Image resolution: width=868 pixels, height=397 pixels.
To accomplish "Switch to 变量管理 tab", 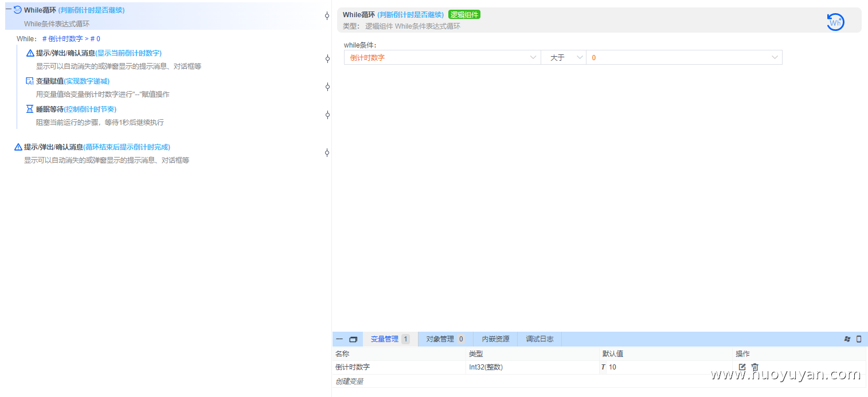I will [x=390, y=339].
